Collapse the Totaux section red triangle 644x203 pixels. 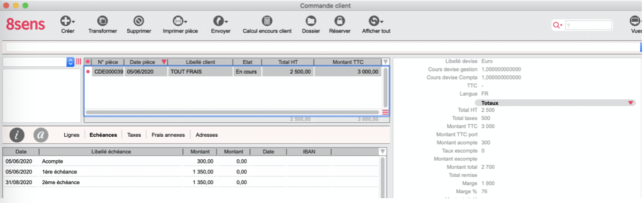click(631, 103)
